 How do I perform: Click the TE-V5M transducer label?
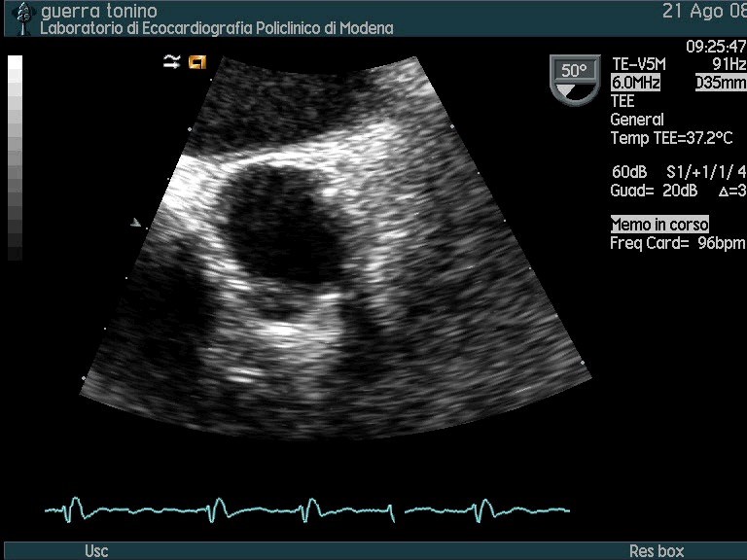click(636, 65)
